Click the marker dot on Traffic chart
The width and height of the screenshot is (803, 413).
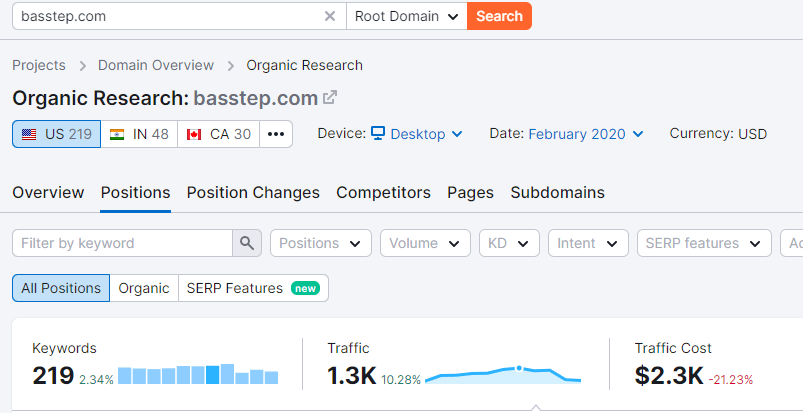[519, 368]
